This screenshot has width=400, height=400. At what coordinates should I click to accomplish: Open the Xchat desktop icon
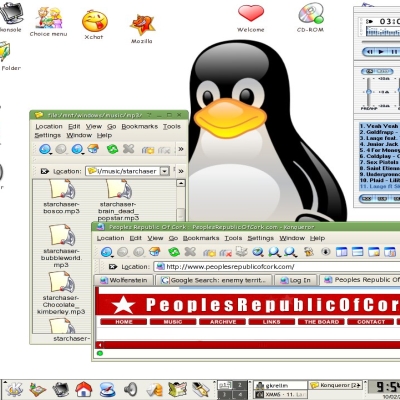click(94, 25)
